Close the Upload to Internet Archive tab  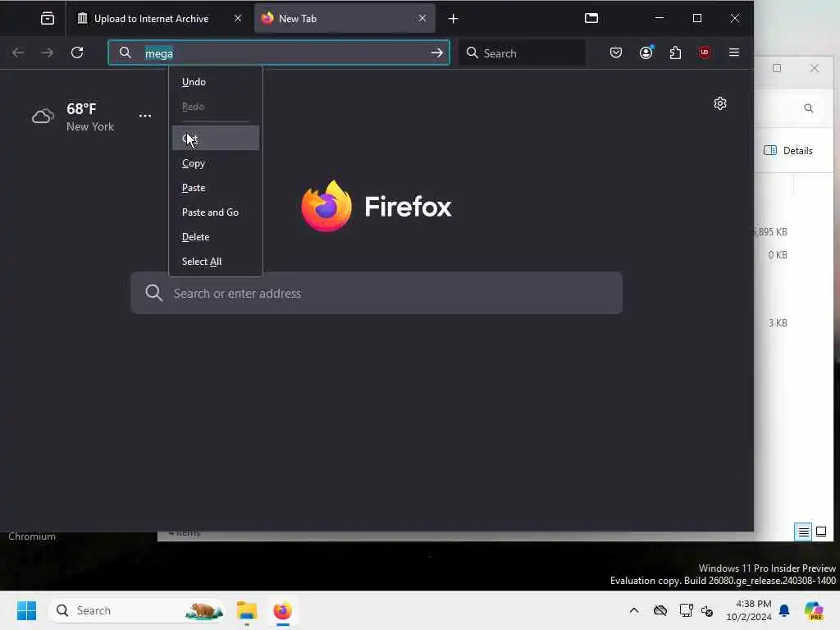click(238, 18)
